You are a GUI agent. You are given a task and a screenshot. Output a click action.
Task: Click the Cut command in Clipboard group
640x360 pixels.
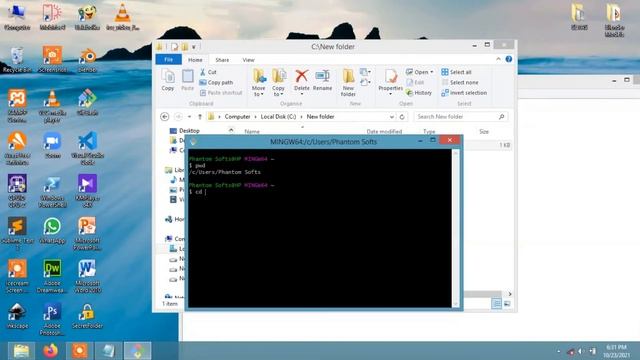[208, 72]
